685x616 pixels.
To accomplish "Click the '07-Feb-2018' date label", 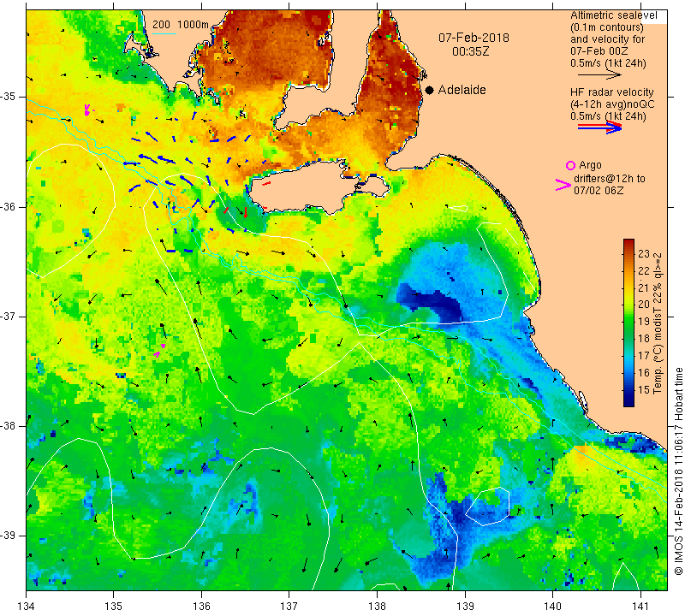I will pos(474,38).
